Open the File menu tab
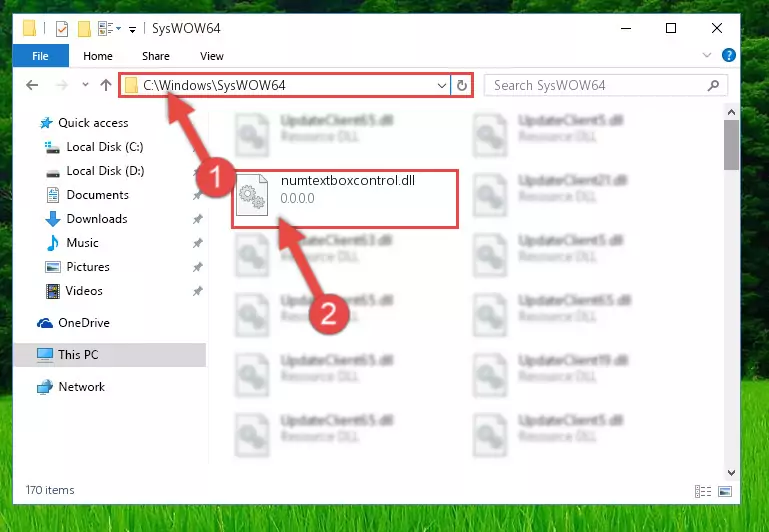This screenshot has height=532, width=769. point(41,56)
